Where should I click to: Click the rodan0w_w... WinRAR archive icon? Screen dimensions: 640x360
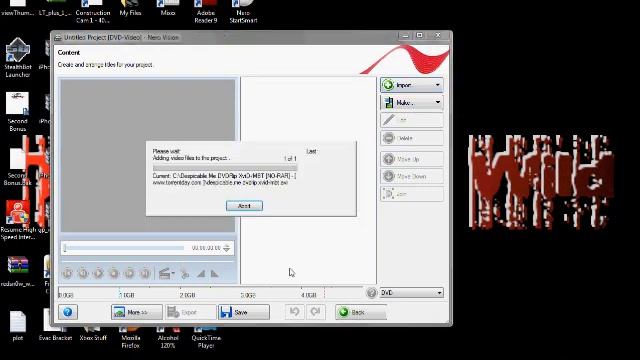[x=18, y=271]
